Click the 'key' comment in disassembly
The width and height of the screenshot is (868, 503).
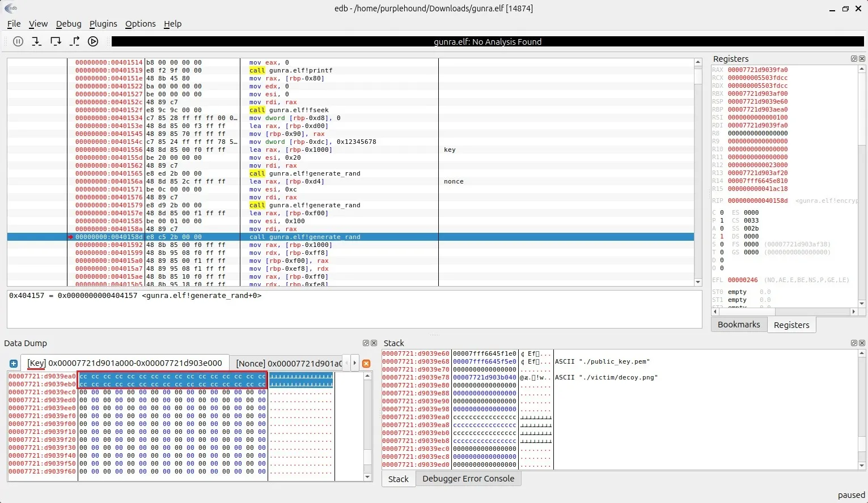pyautogui.click(x=450, y=150)
